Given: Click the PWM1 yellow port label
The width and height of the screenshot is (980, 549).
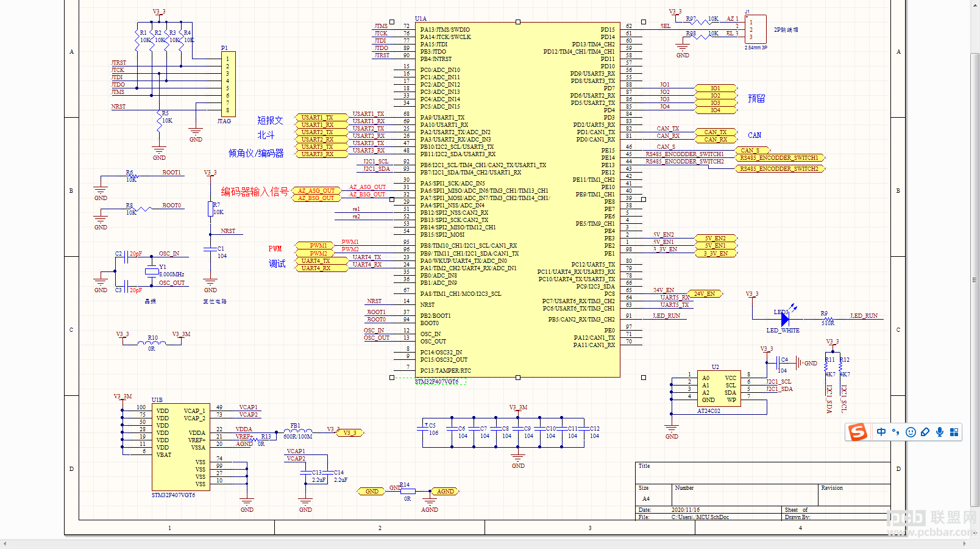Looking at the screenshot, I should [318, 245].
